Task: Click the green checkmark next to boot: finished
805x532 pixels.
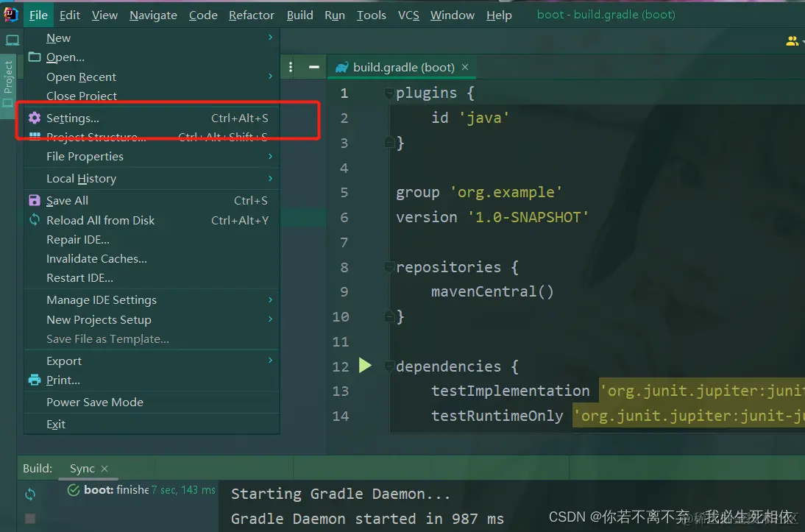Action: (74, 490)
